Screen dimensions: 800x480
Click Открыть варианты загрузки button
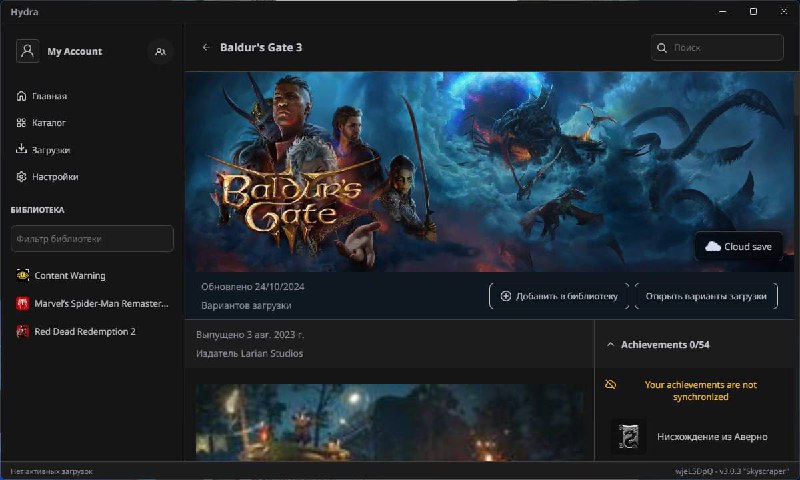[x=706, y=296]
